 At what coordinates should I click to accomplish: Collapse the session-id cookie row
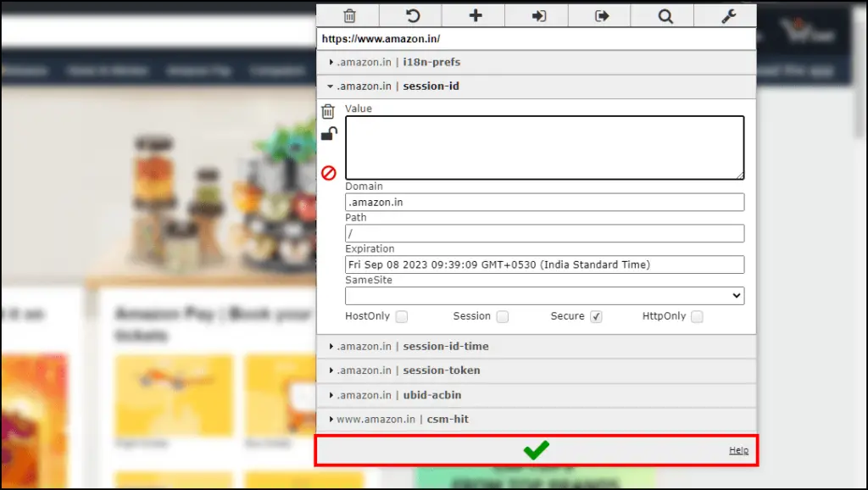(536, 86)
